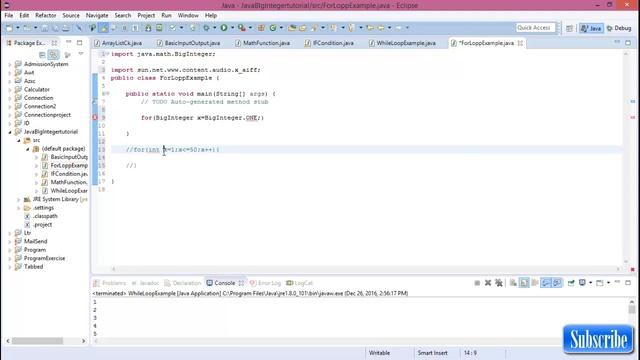The image size is (640, 360).
Task: Maximize the editor area
Action: coord(628,42)
